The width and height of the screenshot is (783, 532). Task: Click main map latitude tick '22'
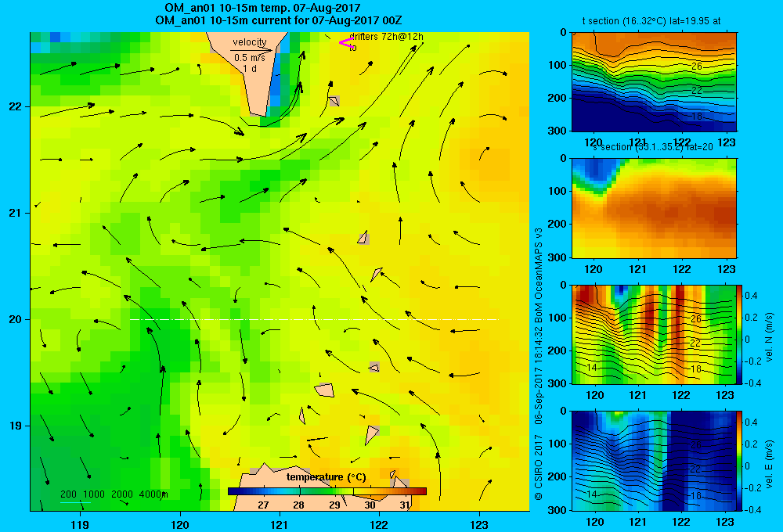coord(15,106)
